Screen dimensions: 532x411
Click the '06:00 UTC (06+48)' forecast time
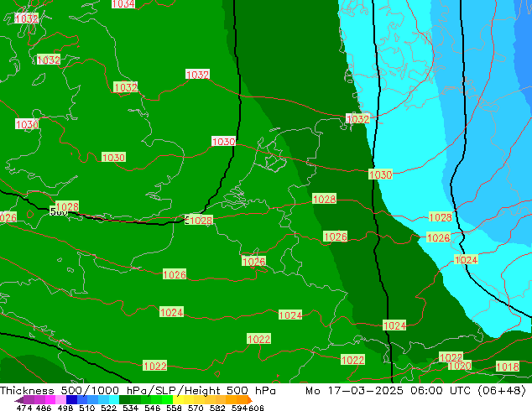pos(468,391)
